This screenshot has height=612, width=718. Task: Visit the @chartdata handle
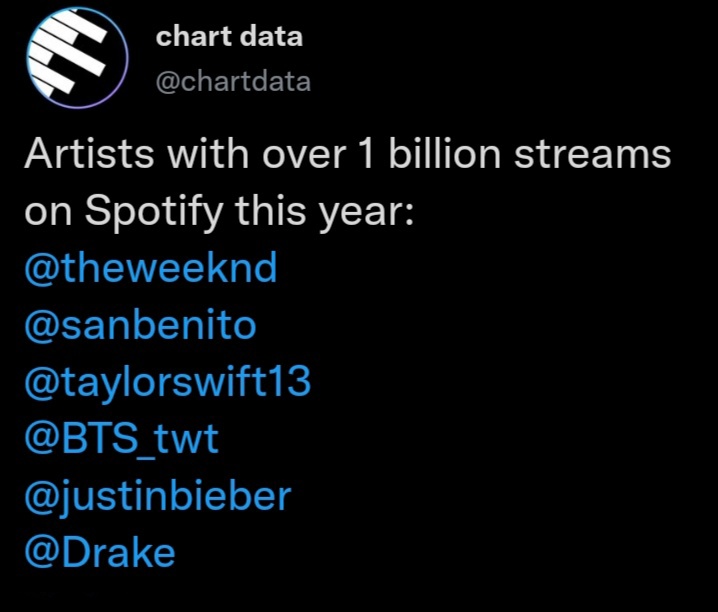[233, 81]
